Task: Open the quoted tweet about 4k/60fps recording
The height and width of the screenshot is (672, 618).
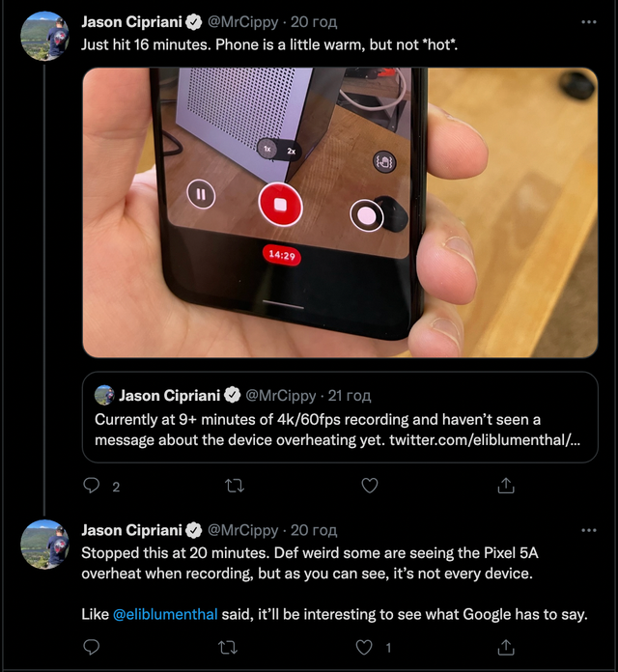Action: coord(340,430)
